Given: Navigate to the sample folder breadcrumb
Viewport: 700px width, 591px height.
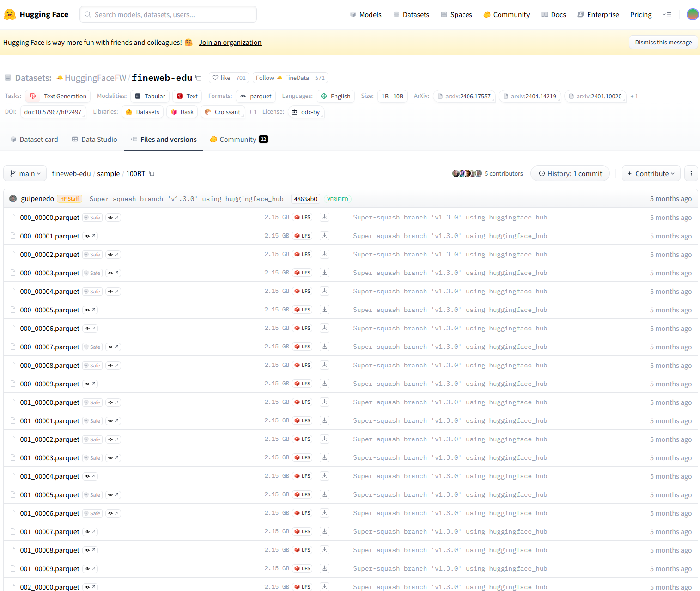Looking at the screenshot, I should point(109,173).
